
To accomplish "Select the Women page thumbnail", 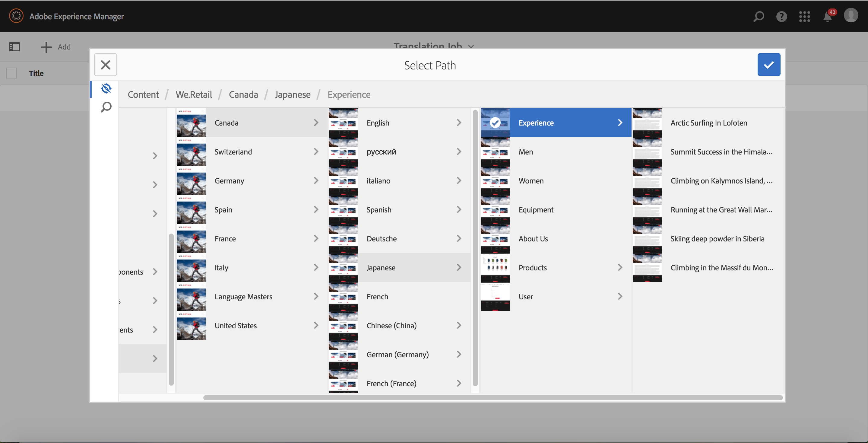I will pyautogui.click(x=495, y=180).
